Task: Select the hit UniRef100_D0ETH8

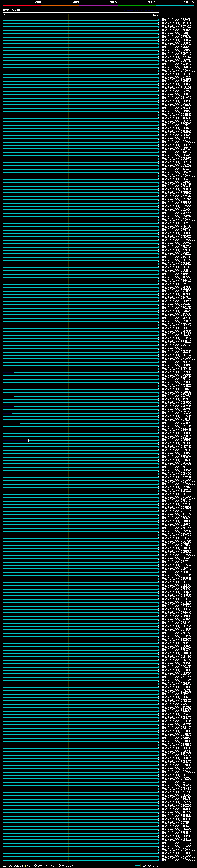Action: tap(176, 446)
